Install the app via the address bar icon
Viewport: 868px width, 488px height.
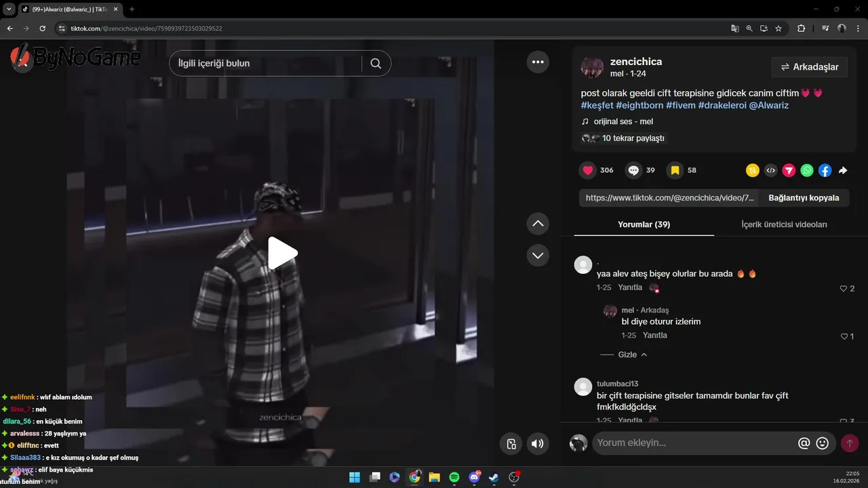(x=764, y=28)
